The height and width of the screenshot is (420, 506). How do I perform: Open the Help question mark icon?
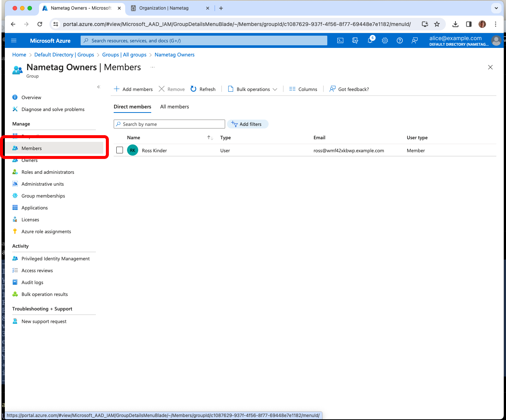click(x=400, y=41)
